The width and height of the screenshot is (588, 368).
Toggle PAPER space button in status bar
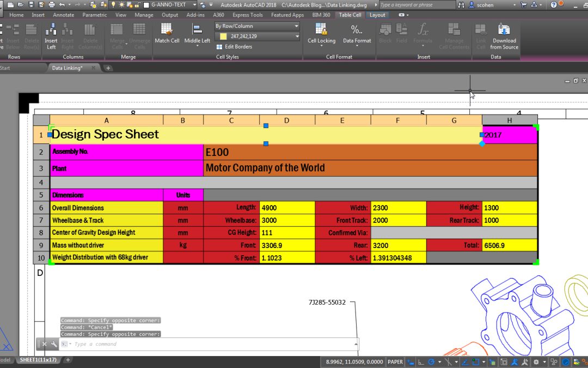tap(395, 362)
